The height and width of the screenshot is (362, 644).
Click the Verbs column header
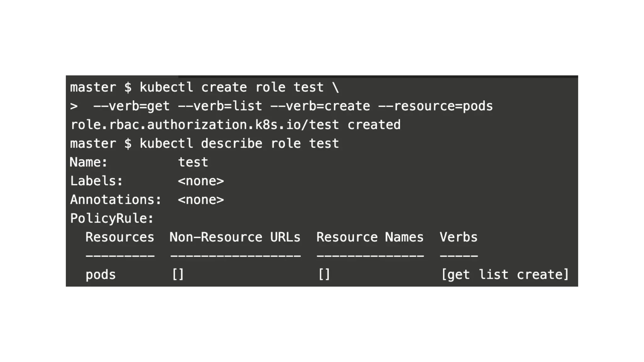point(458,237)
